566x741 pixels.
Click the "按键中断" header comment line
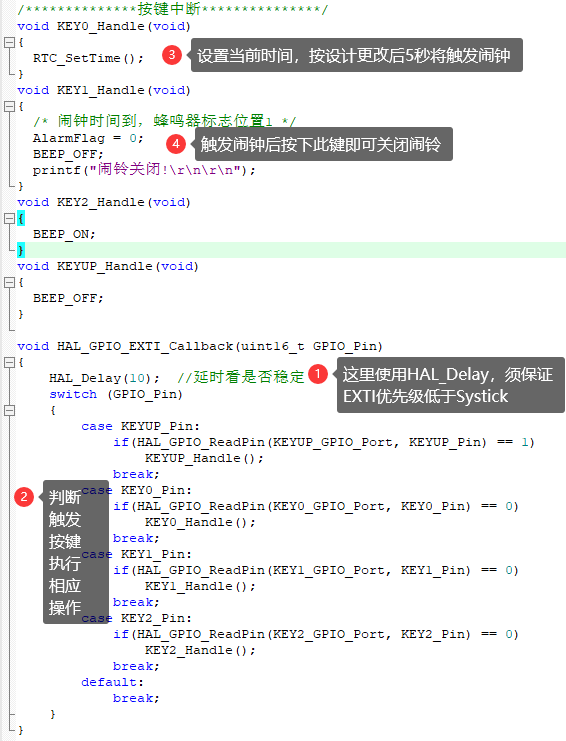point(172,9)
